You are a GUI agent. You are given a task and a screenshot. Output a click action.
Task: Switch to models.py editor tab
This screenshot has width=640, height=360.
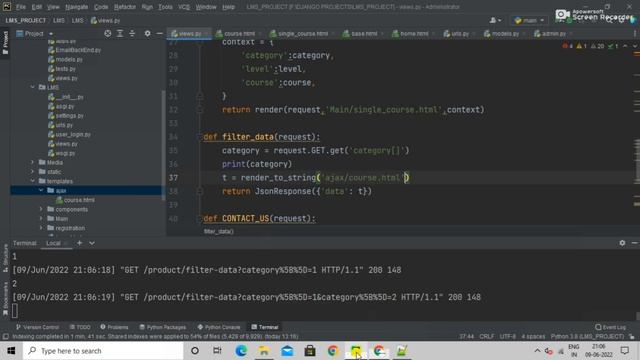(x=504, y=33)
